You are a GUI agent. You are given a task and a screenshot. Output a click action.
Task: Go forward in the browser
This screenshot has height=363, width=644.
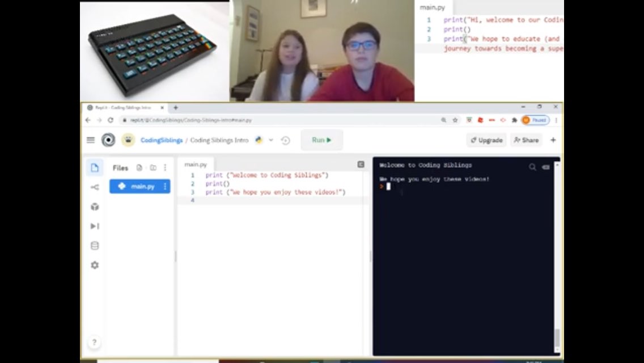[x=99, y=120]
